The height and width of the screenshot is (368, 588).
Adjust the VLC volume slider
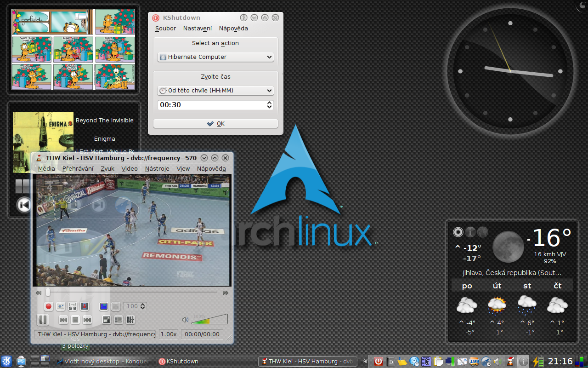pyautogui.click(x=209, y=319)
